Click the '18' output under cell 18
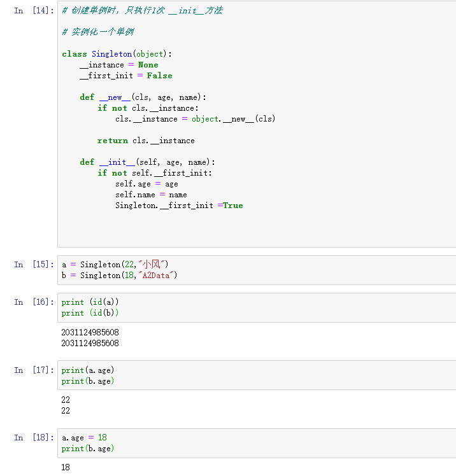Viewport: 456px width, 476px height. pyautogui.click(x=66, y=468)
